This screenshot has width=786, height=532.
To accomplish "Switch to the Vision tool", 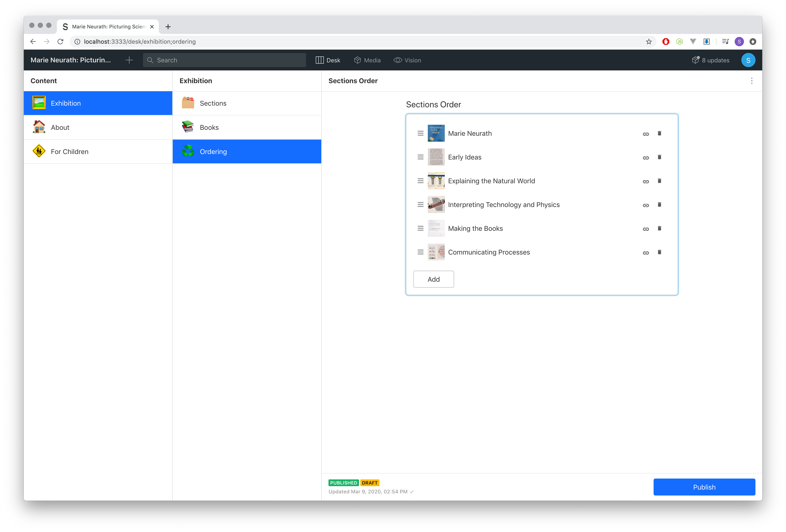I will pyautogui.click(x=407, y=60).
